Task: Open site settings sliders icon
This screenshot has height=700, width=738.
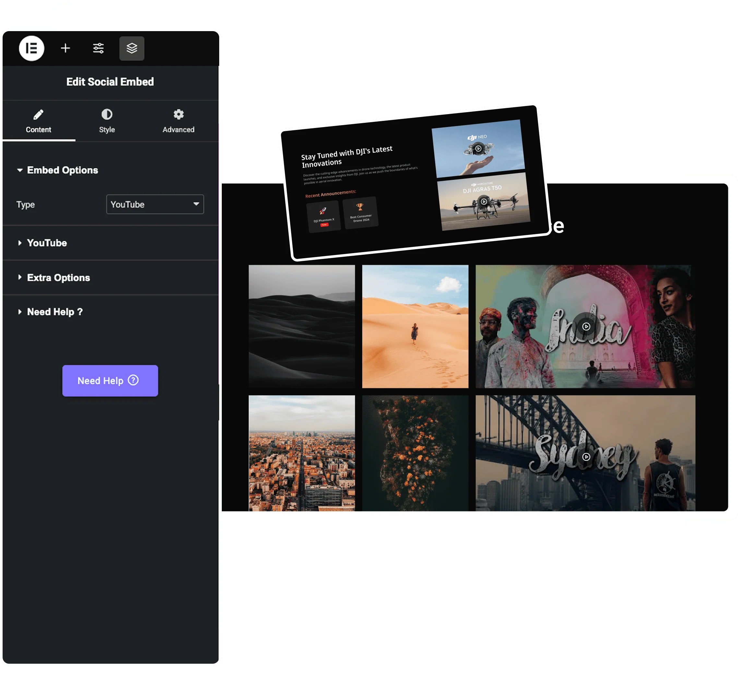Action: click(x=99, y=48)
